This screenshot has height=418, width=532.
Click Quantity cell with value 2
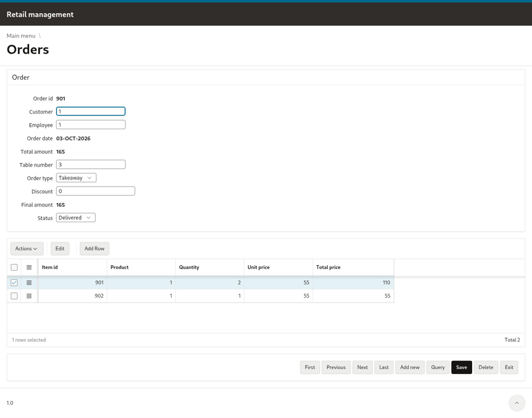(x=210, y=283)
